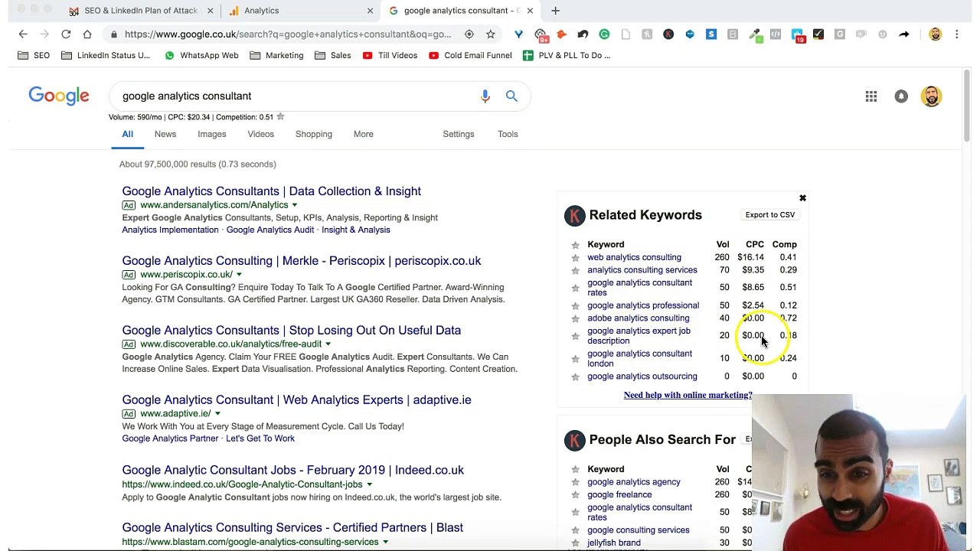Open the Keywords Everywhere K extension icon
Screen dimensions: 980x551
tap(668, 34)
